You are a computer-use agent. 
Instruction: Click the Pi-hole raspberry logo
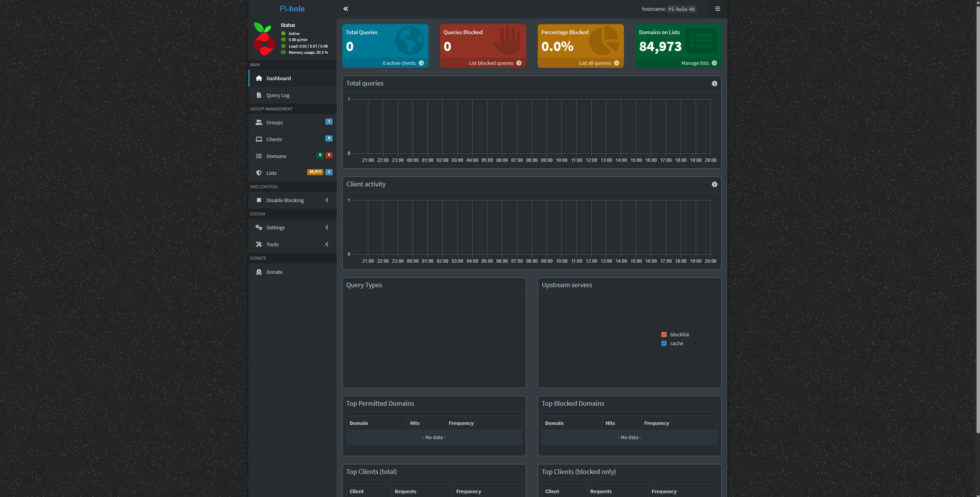(264, 39)
